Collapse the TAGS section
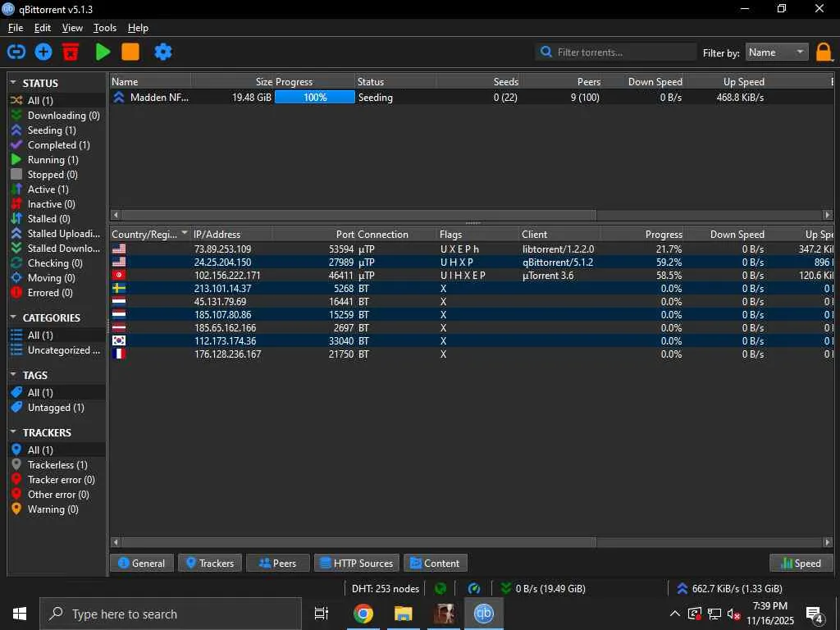840x630 pixels. point(13,374)
